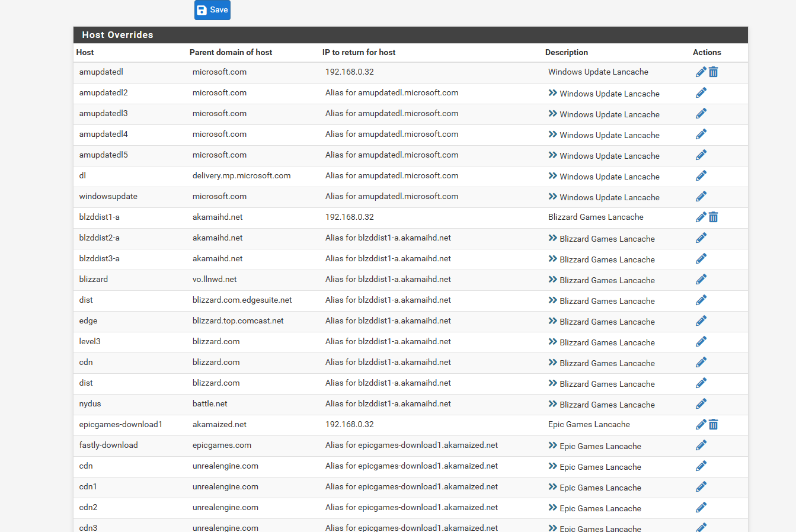
Task: Edit the blzddist2-a alias entry
Action: [701, 238]
